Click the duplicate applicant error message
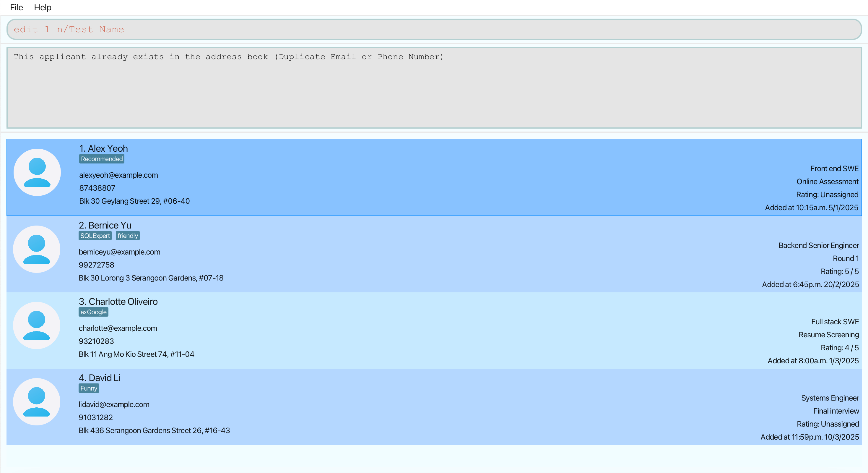This screenshot has width=868, height=473. 228,57
